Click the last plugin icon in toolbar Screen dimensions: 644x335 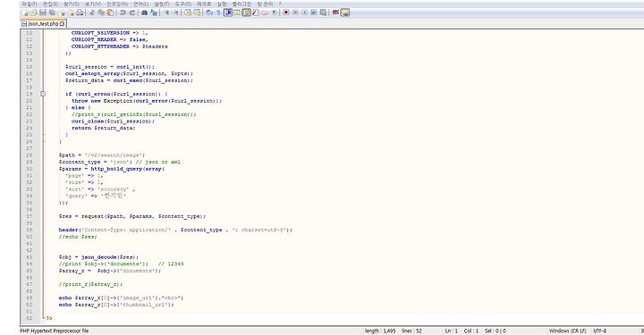coord(344,13)
